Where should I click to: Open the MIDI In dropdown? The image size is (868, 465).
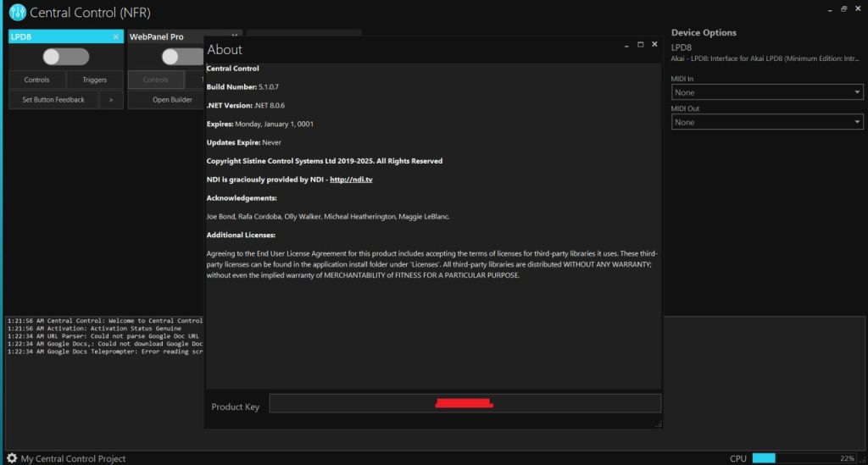[767, 92]
